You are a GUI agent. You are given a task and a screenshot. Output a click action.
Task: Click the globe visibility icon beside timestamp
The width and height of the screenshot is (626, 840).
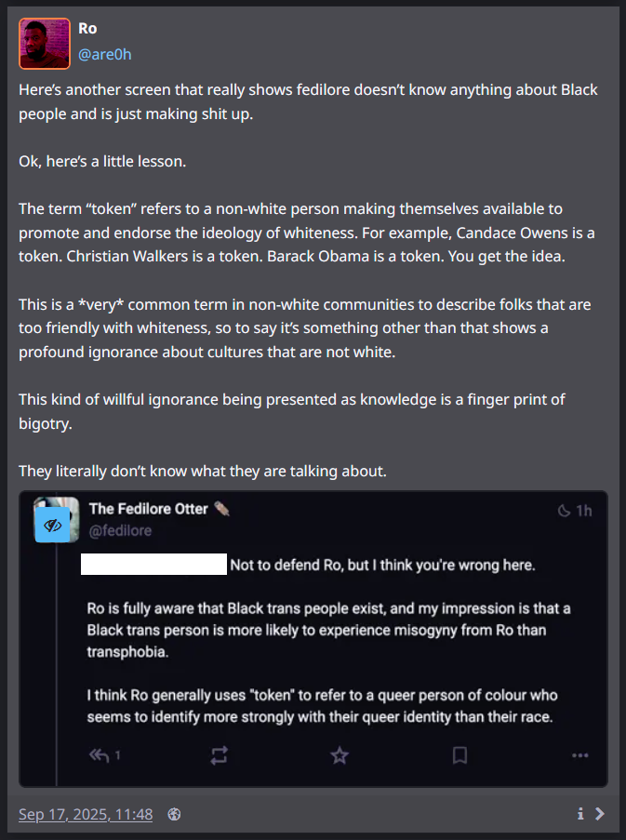tap(174, 814)
